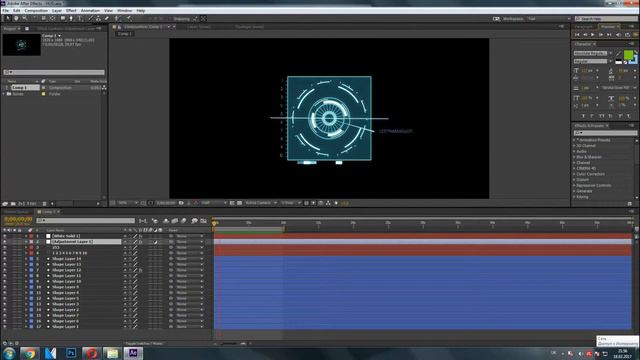The width and height of the screenshot is (640, 360).
Task: Click the Effects & Presets search field
Action: click(x=605, y=133)
